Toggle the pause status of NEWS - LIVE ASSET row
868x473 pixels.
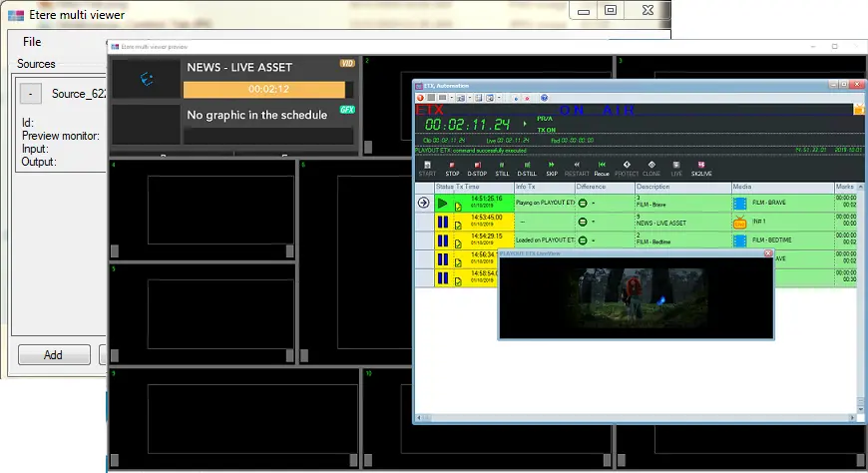coord(443,222)
